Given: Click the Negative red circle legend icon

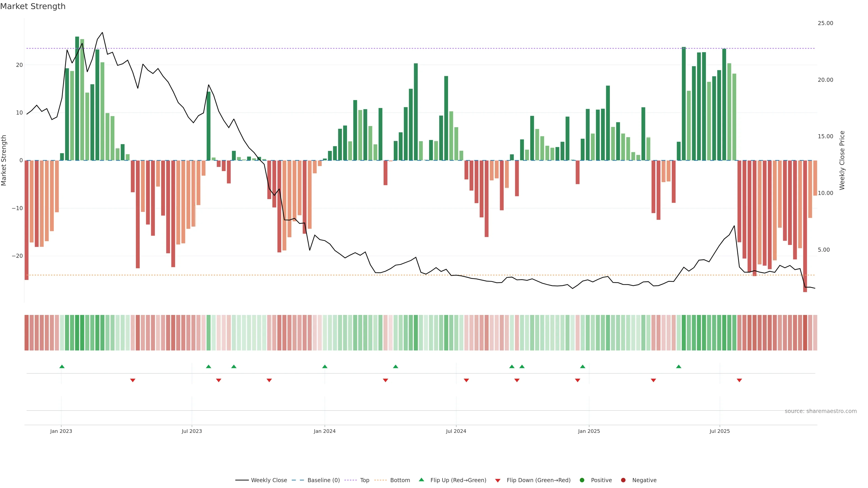Looking at the screenshot, I should coord(623,480).
